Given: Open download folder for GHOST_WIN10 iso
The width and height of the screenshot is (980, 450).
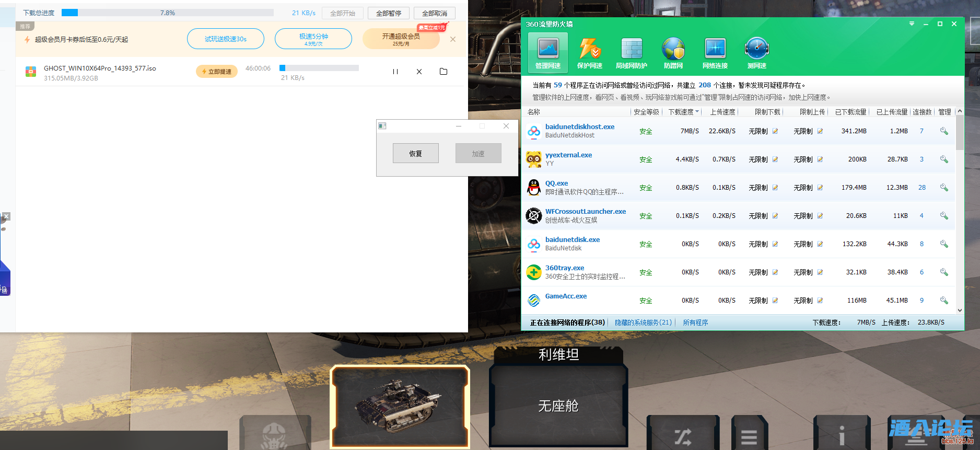Looking at the screenshot, I should pos(444,72).
